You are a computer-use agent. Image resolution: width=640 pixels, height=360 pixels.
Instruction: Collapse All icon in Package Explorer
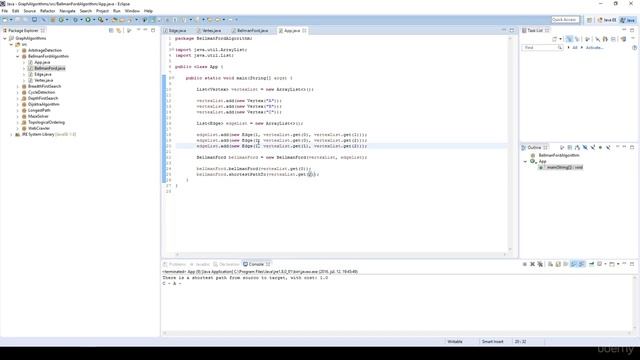click(x=111, y=31)
